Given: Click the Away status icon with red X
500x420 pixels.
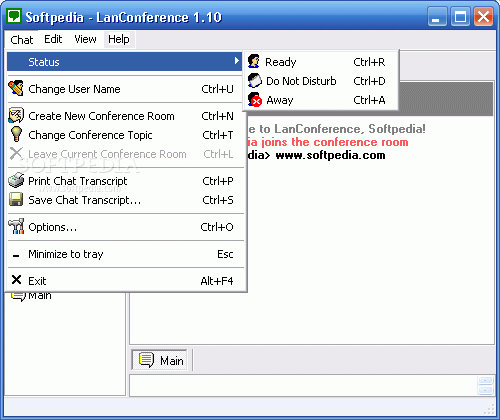Looking at the screenshot, I should (x=255, y=99).
